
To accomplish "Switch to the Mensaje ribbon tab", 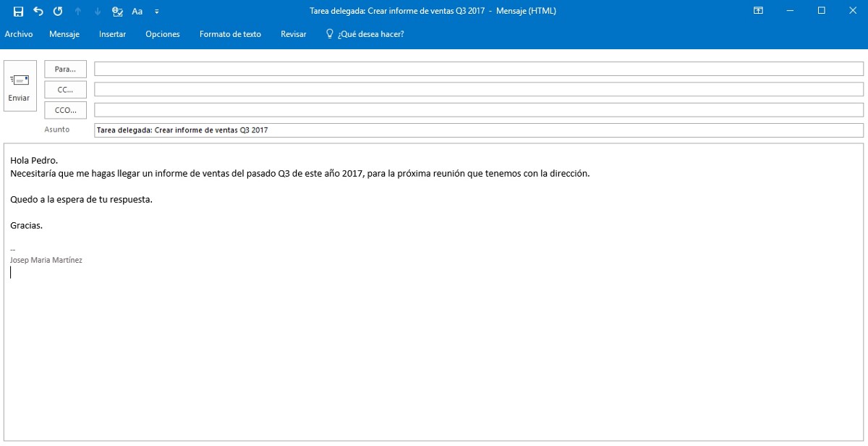I will 64,34.
